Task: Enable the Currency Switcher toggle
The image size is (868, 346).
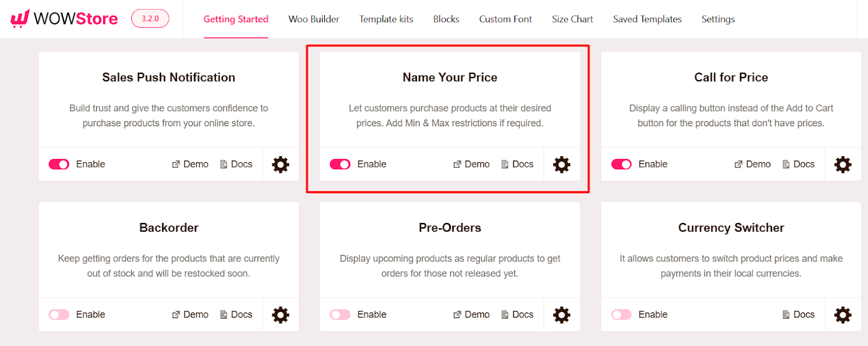Action: tap(620, 315)
